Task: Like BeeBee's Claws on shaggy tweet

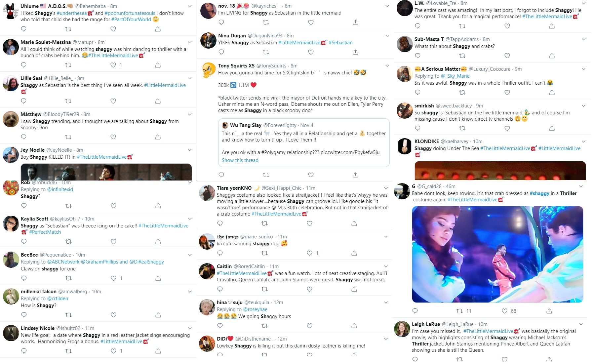Action: pos(113,278)
